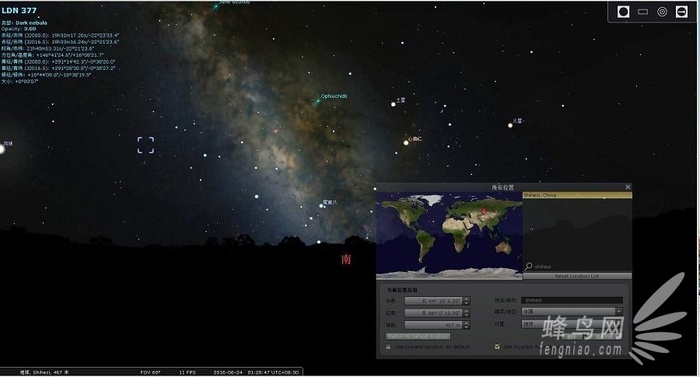Click the date and time in status bar
The width and height of the screenshot is (700, 377).
256,372
